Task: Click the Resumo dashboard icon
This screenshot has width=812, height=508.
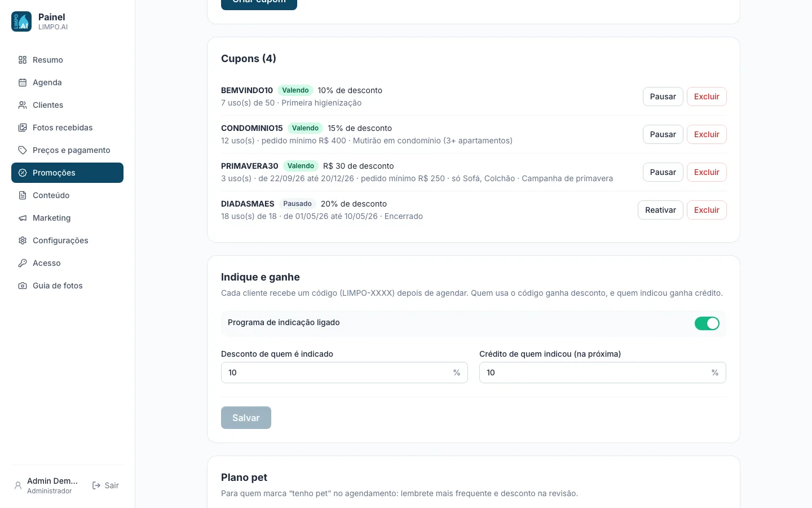Action: [23, 60]
